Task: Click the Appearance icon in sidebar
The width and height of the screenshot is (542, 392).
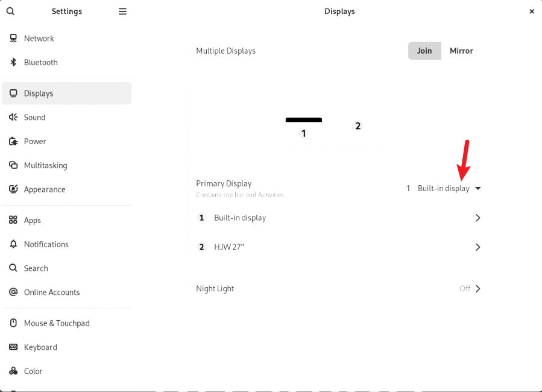Action: coord(13,189)
